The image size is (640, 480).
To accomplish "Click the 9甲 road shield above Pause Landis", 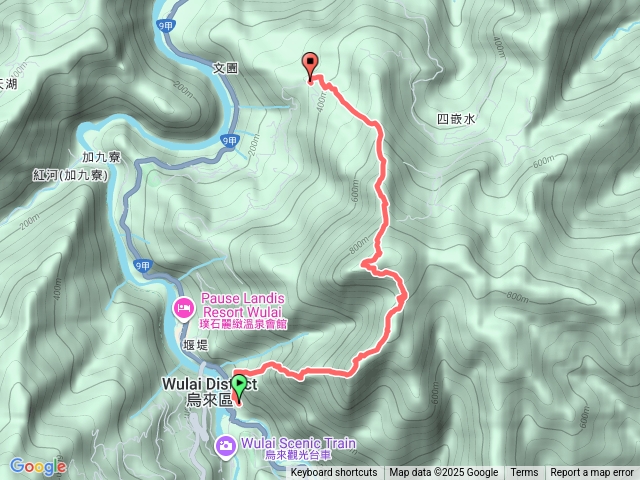I will point(143,266).
